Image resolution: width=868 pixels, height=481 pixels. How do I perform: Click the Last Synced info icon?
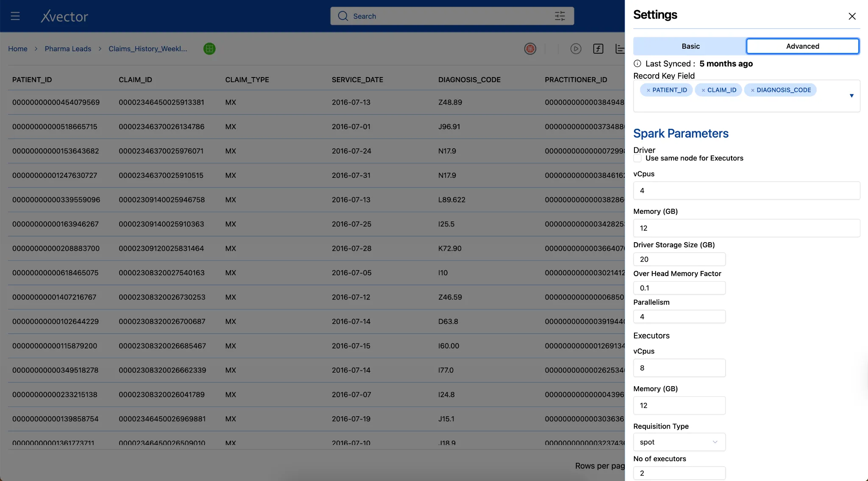point(637,64)
